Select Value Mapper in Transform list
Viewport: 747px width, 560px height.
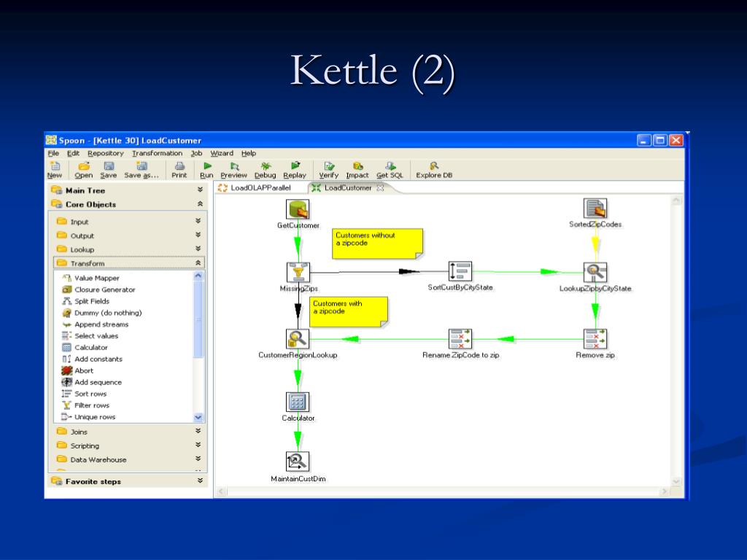click(x=97, y=278)
